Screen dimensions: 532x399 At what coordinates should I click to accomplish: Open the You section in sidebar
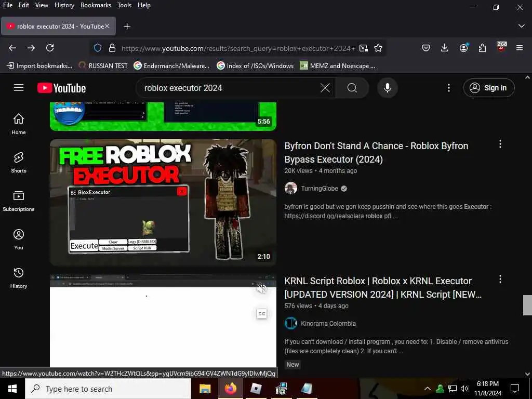click(19, 240)
